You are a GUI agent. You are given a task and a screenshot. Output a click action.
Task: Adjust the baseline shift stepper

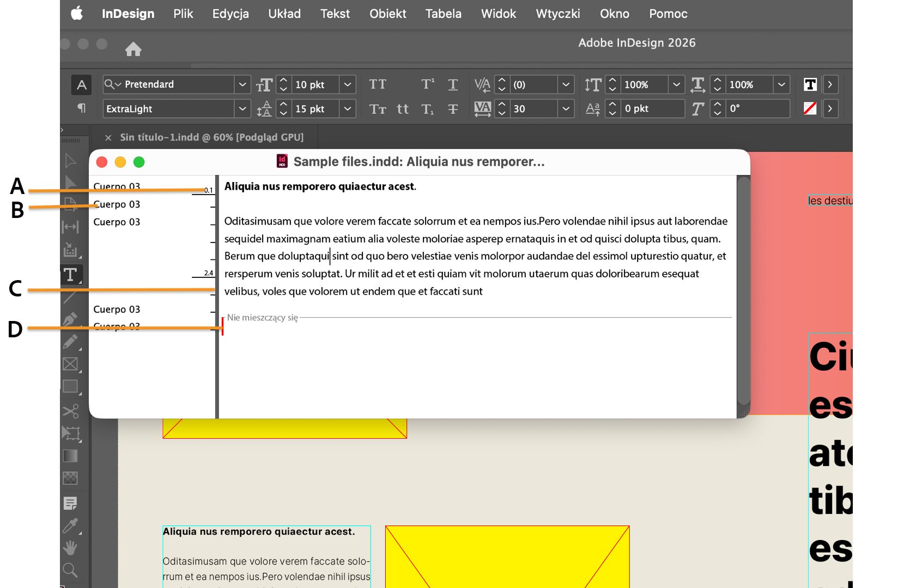612,108
